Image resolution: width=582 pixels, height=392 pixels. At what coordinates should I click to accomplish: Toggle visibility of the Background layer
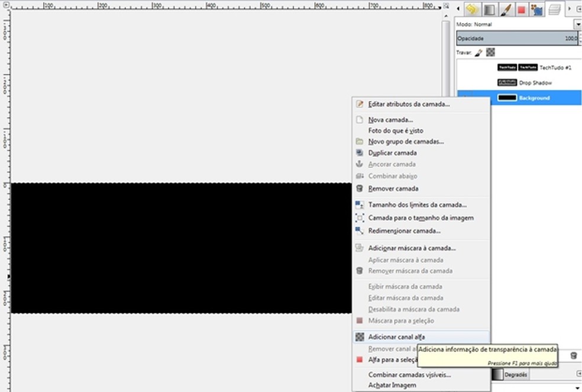point(465,98)
